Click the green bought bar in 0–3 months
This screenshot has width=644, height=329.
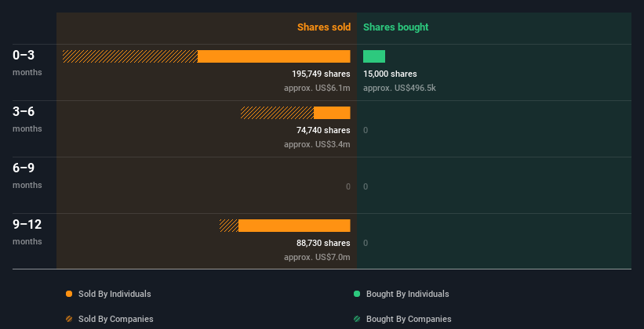coord(374,56)
